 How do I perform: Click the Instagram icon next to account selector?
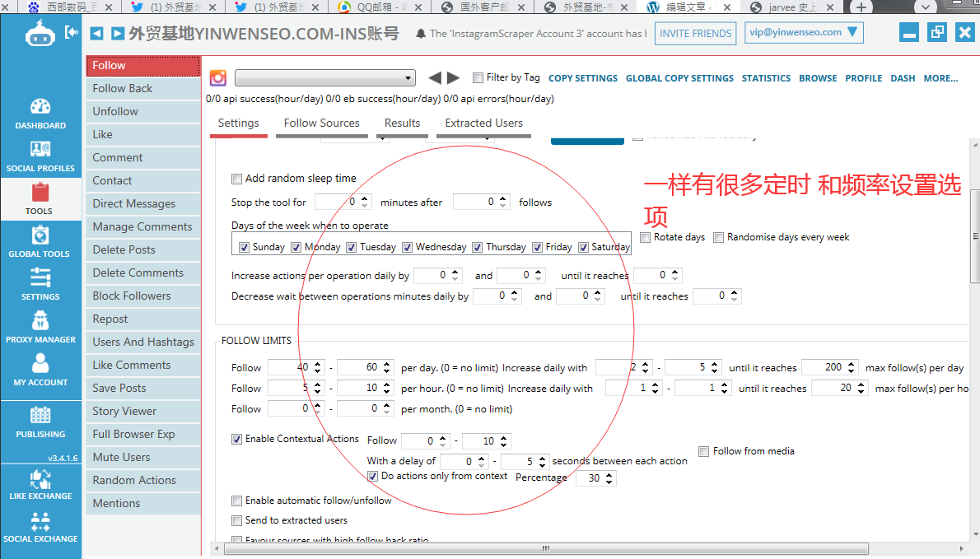tap(217, 77)
